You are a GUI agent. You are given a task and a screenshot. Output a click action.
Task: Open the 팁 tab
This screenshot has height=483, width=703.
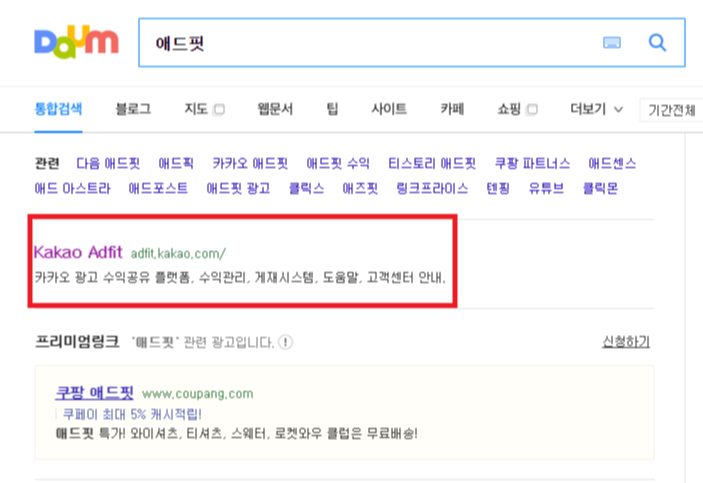point(332,109)
